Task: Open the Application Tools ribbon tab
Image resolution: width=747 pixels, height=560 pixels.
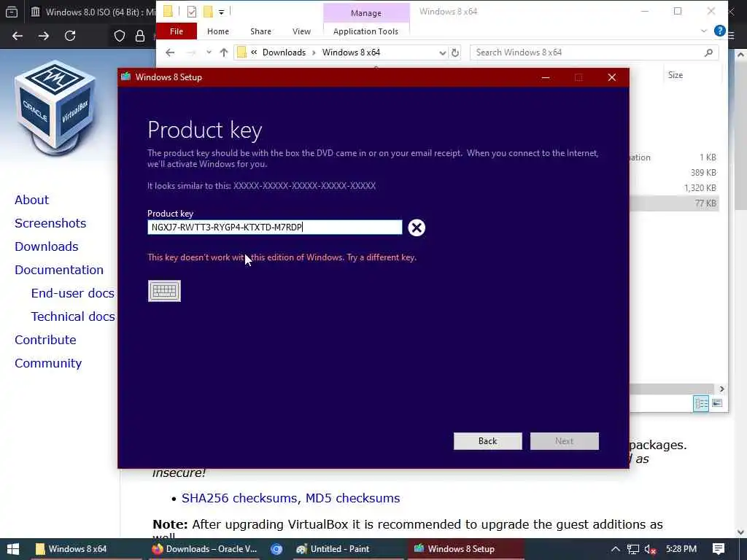Action: click(366, 31)
